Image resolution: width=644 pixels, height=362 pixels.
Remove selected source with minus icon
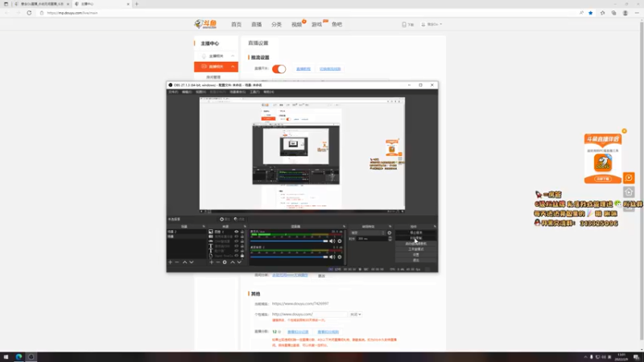(218, 262)
